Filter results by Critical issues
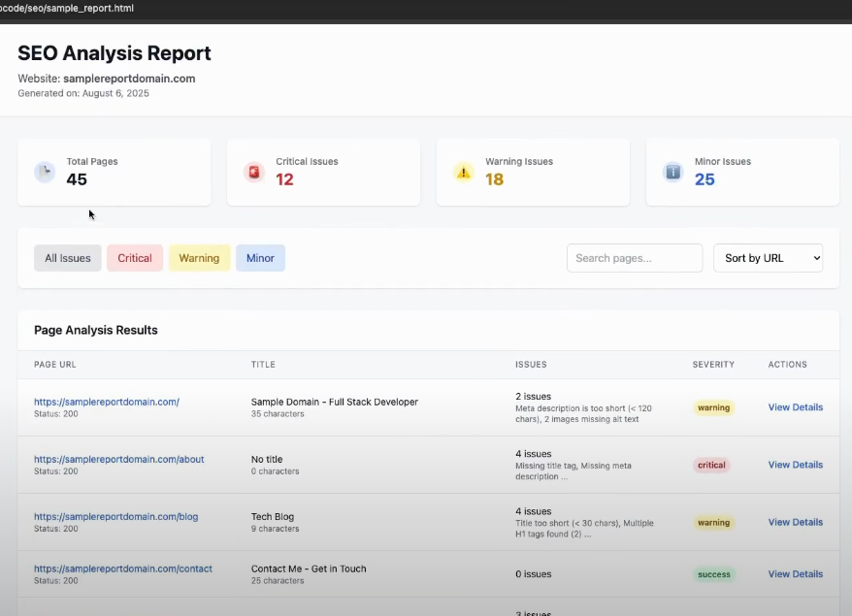Viewport: 852px width, 616px height. tap(135, 258)
